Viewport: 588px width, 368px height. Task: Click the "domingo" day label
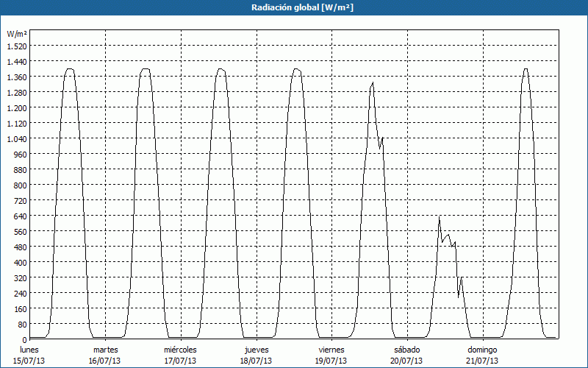click(x=482, y=350)
